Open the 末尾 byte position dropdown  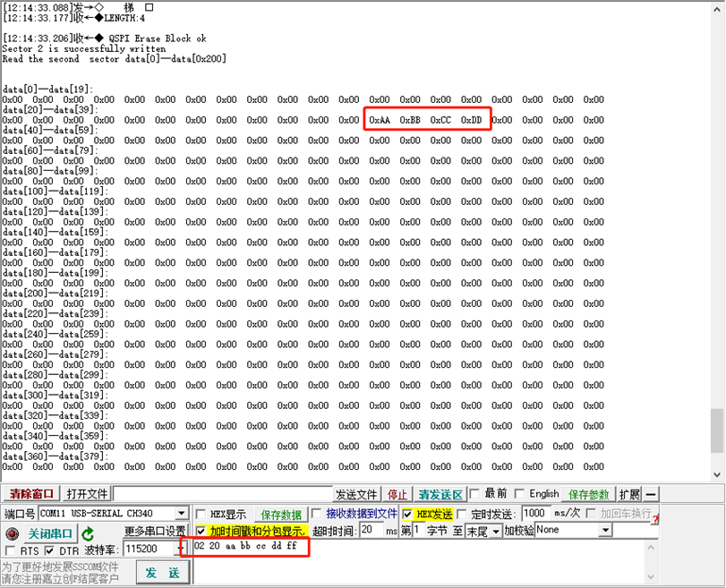pos(496,531)
